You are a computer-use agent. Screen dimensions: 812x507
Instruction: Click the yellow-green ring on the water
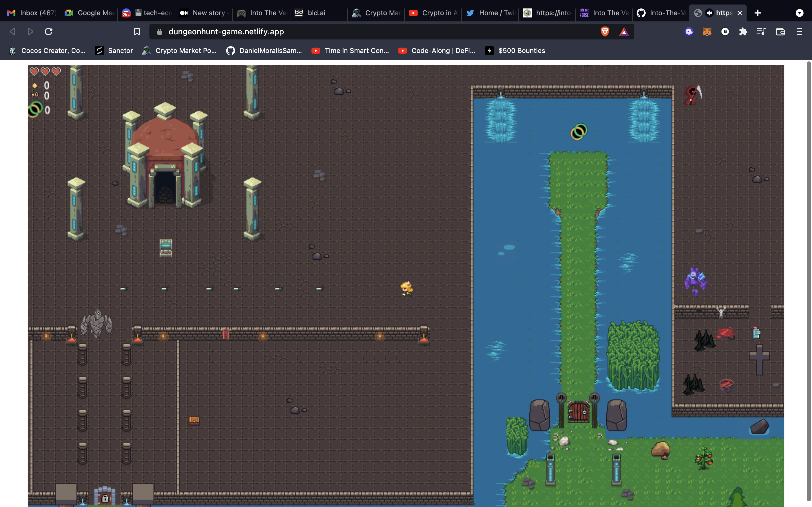click(x=579, y=132)
